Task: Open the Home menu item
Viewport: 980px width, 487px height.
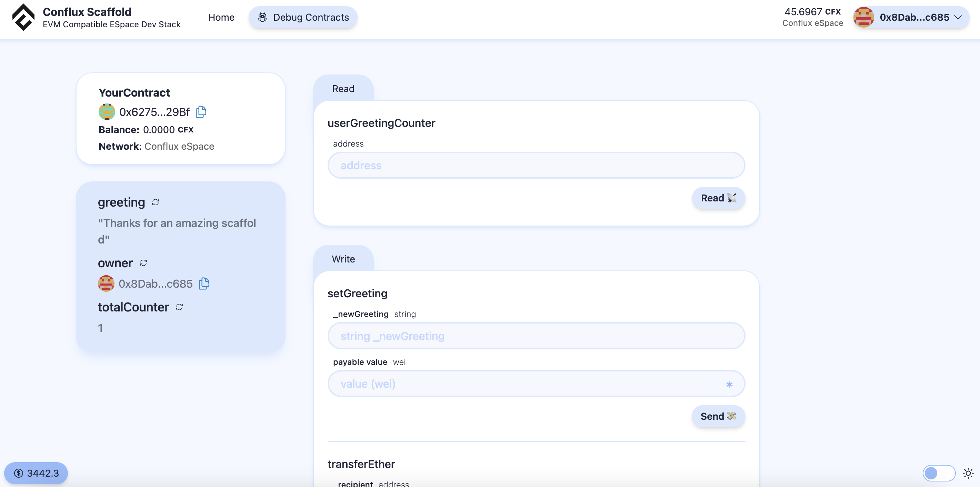Action: pos(221,17)
